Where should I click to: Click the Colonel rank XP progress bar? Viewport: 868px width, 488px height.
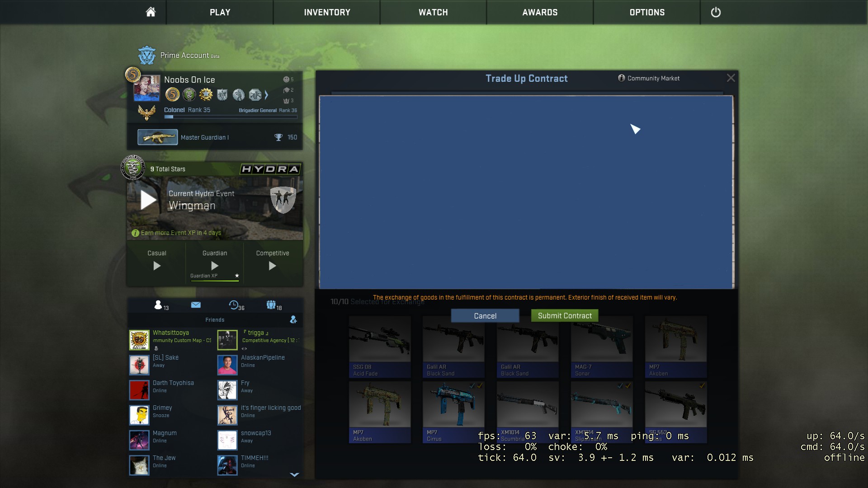[231, 117]
